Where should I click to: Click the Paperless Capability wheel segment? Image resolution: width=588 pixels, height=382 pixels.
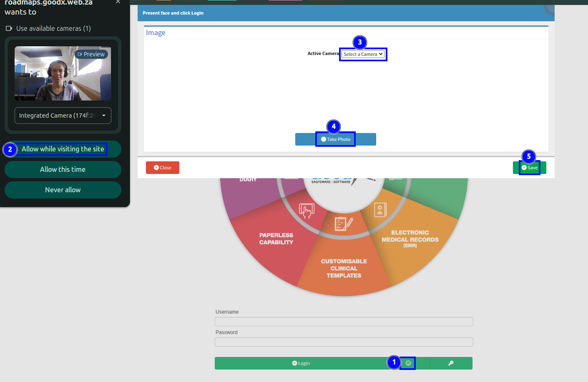tap(276, 239)
